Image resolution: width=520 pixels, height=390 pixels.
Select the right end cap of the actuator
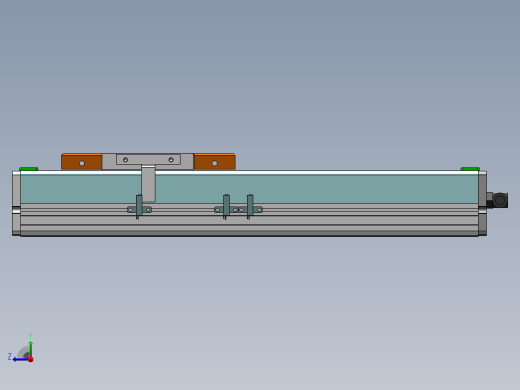click(482, 203)
